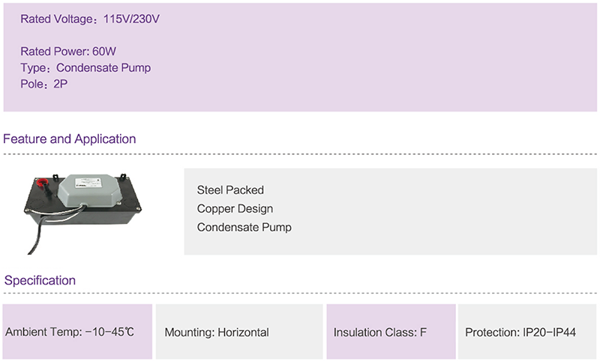Click the dashed divider under Specification
The image size is (600, 364).
[300, 294]
